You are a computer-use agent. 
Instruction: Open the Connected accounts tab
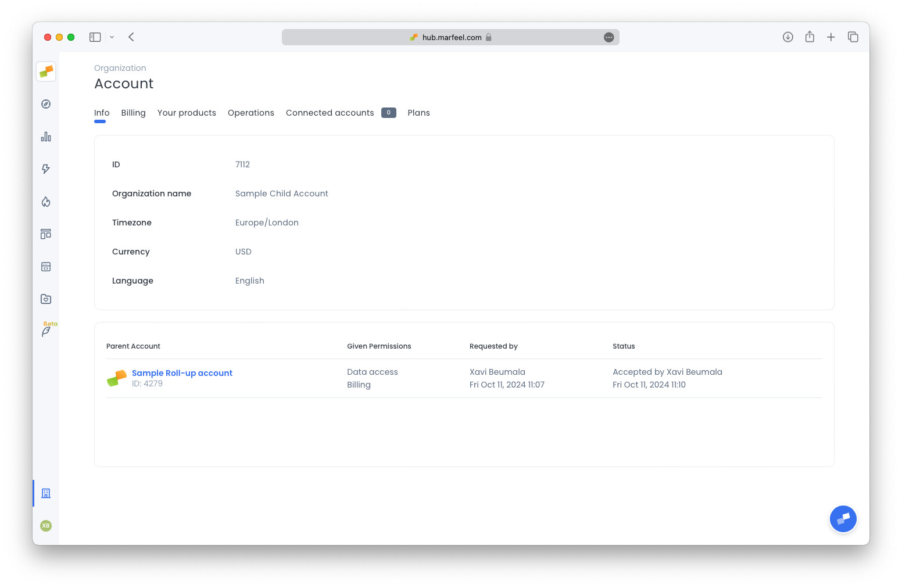(330, 113)
